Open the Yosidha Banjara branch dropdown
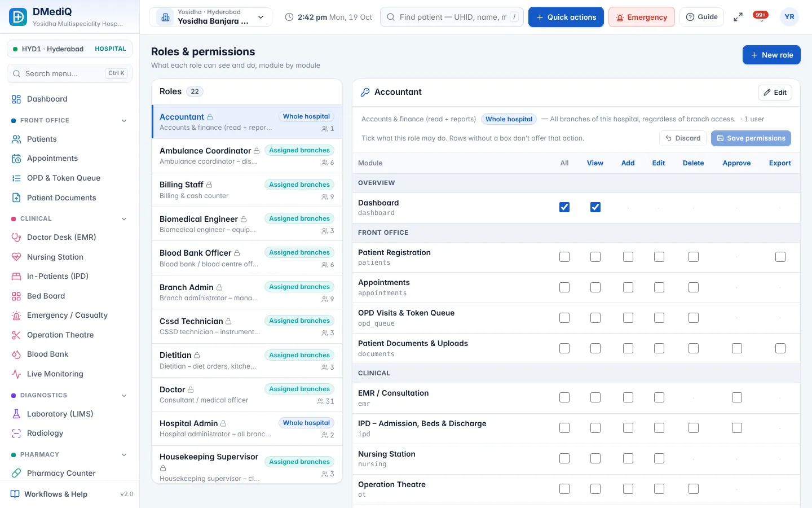Image resolution: width=812 pixels, height=508 pixels. (210, 17)
